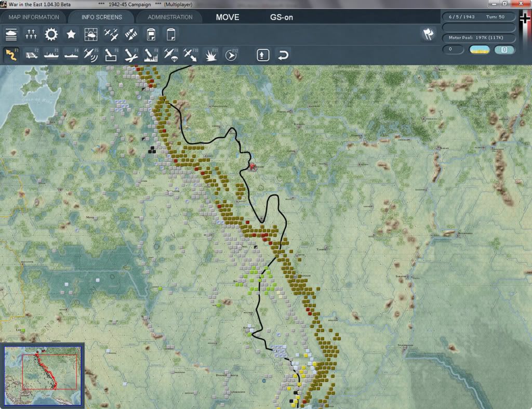532x409 pixels.
Task: Select the F4 amphibious transport mode
Action: point(71,55)
